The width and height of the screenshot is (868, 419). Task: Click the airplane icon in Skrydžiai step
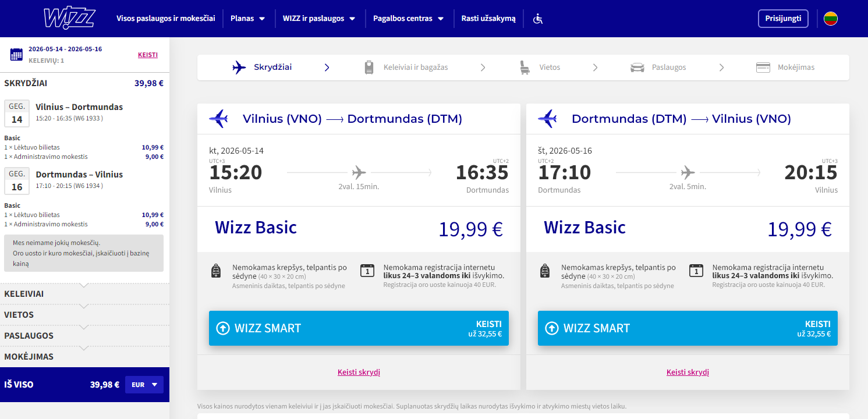pyautogui.click(x=239, y=68)
